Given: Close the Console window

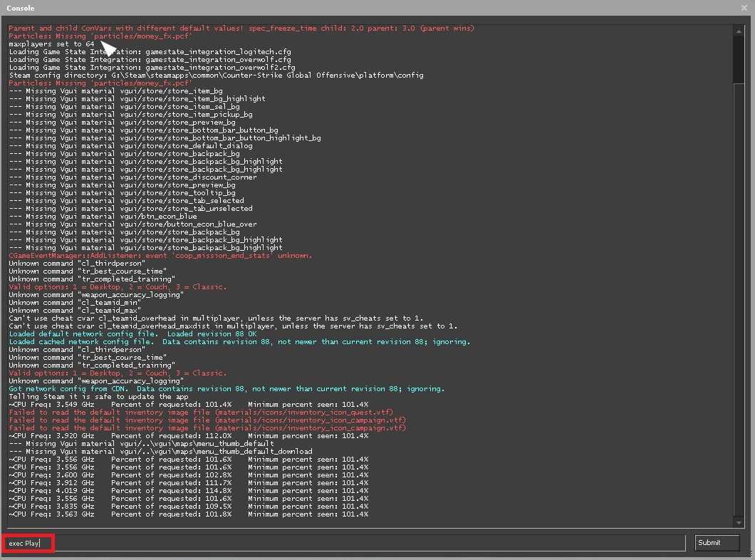Looking at the screenshot, I should [x=744, y=8].
